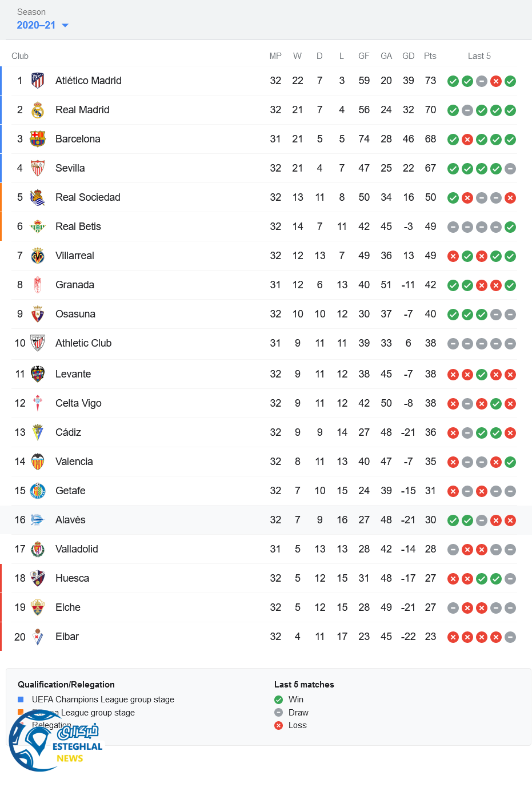Viewport: 532px width, 787px height.
Task: Click the GD column header
Action: [x=408, y=56]
